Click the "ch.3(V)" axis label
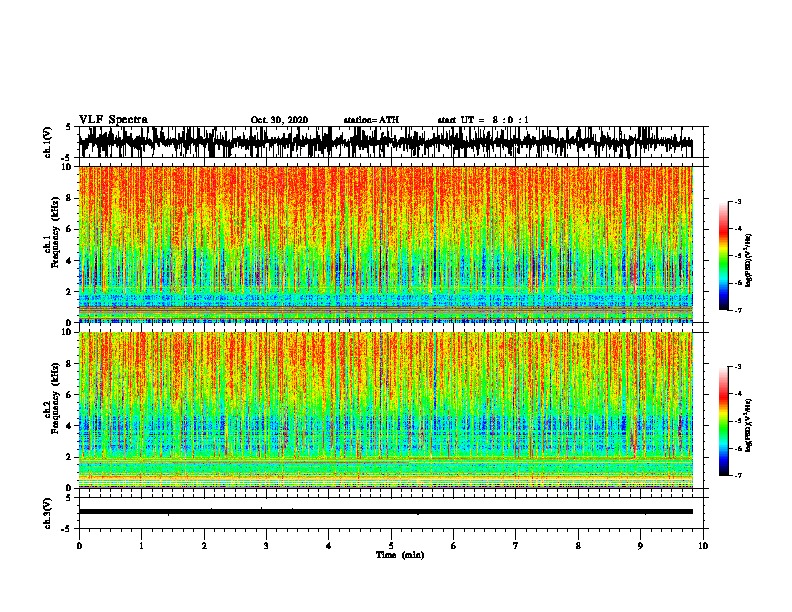Viewport: 792px width, 612px height. point(48,513)
